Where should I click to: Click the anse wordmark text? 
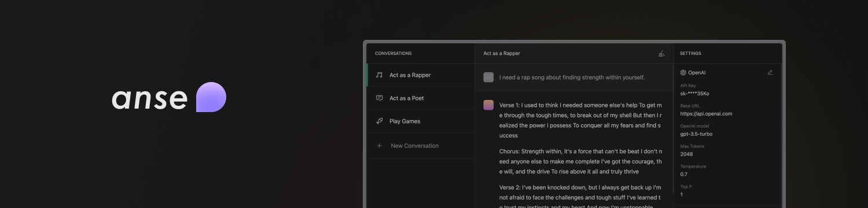pyautogui.click(x=150, y=99)
